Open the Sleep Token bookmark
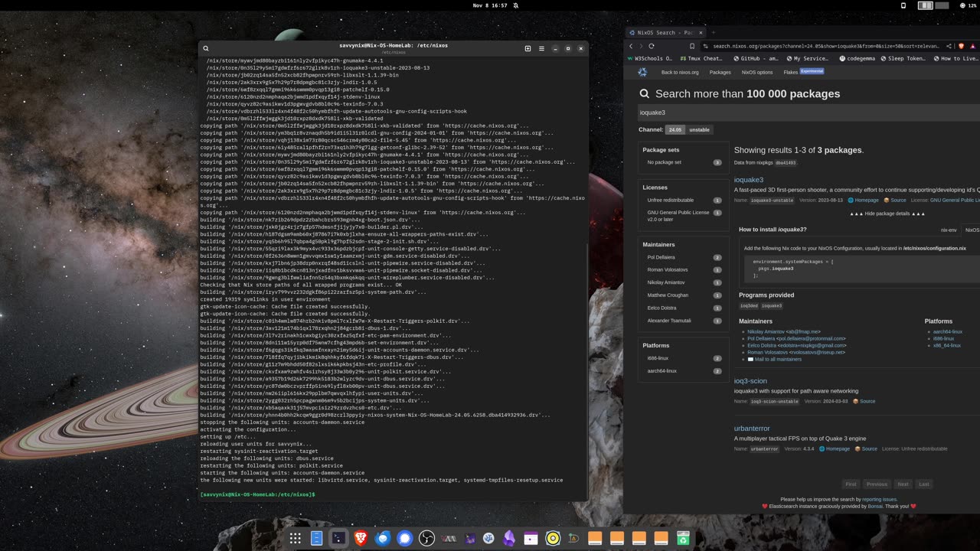This screenshot has width=980, height=551. coord(903,58)
